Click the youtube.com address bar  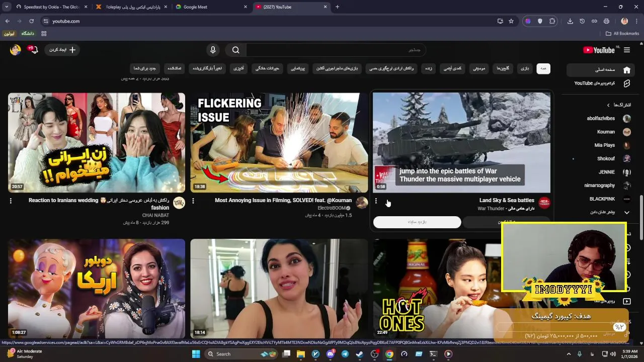click(x=267, y=21)
